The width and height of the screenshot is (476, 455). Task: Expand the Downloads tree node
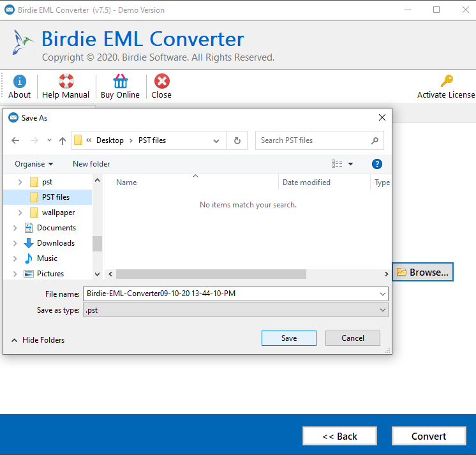pyautogui.click(x=15, y=243)
